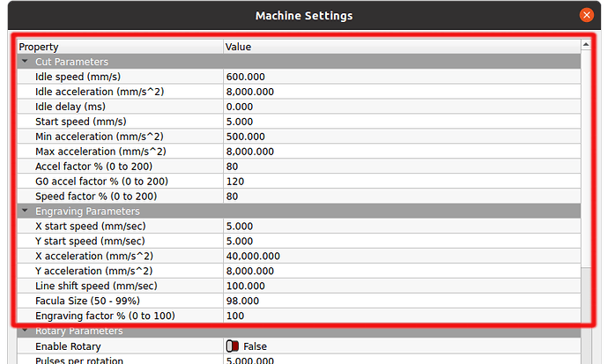The height and width of the screenshot is (364, 608).
Task: Click the Accel factor % value 80
Action: click(401, 167)
